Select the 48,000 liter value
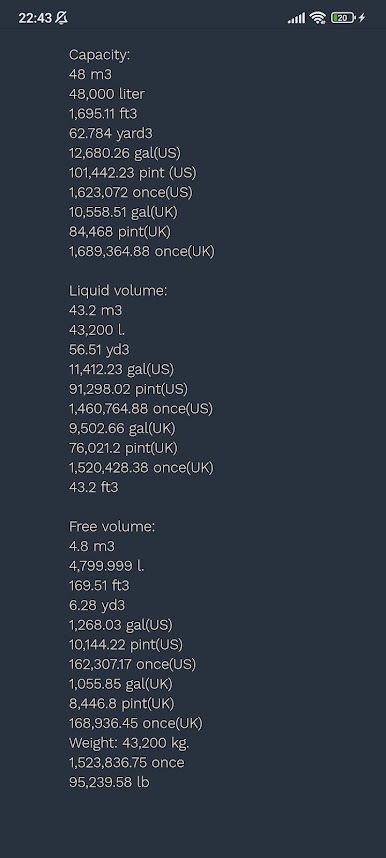Viewport: 386px width, 858px height. (107, 94)
